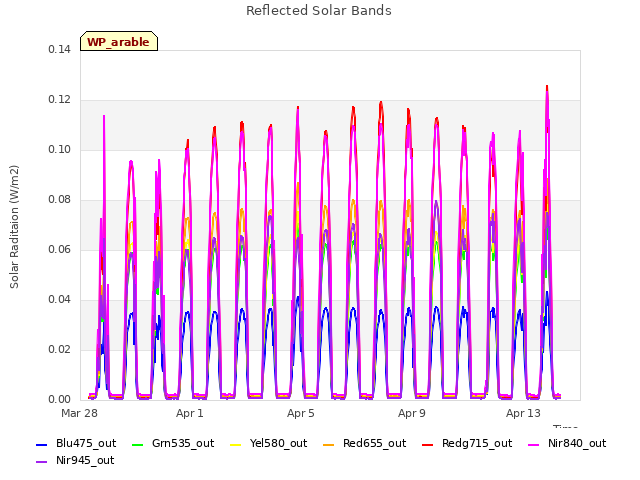Select the Redg715_out legend label

click(x=477, y=444)
